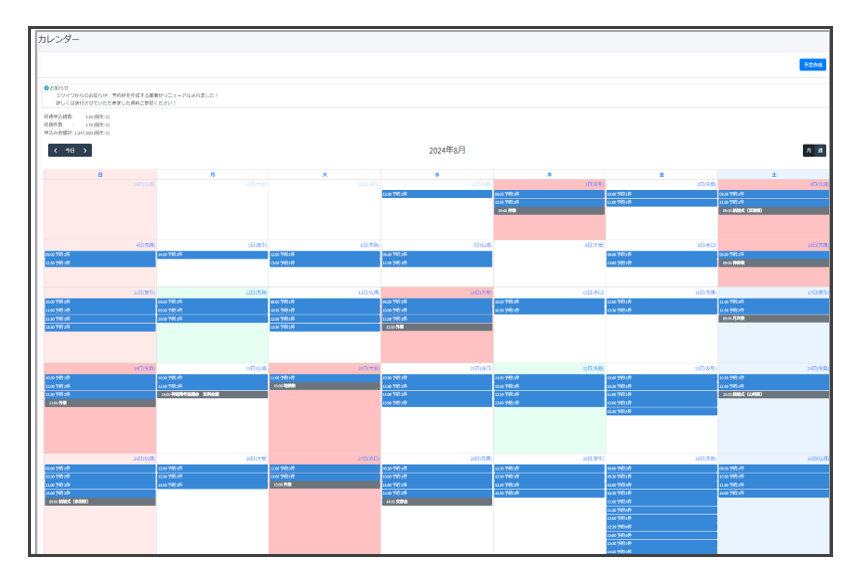Go to next month with right chevron
Screen dimensions: 860x577
point(85,151)
